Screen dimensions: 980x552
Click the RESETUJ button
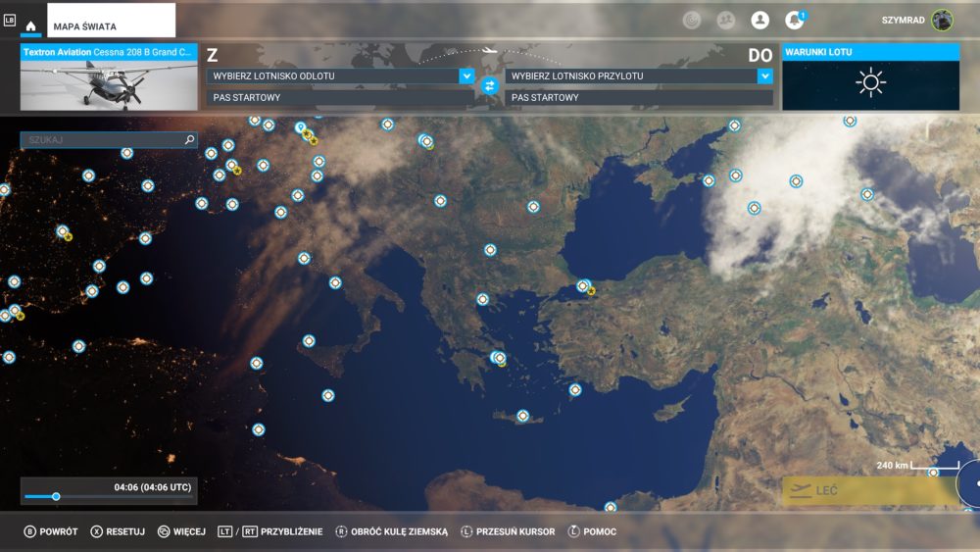118,531
